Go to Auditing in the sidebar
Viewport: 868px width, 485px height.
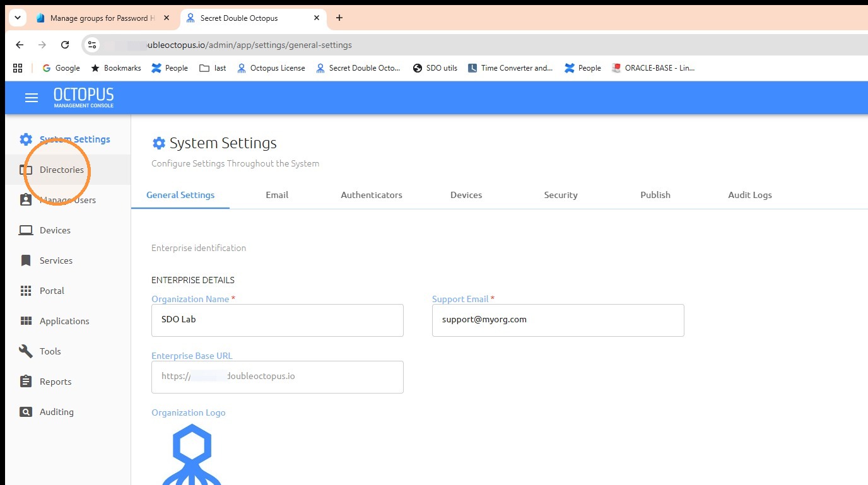68,412
